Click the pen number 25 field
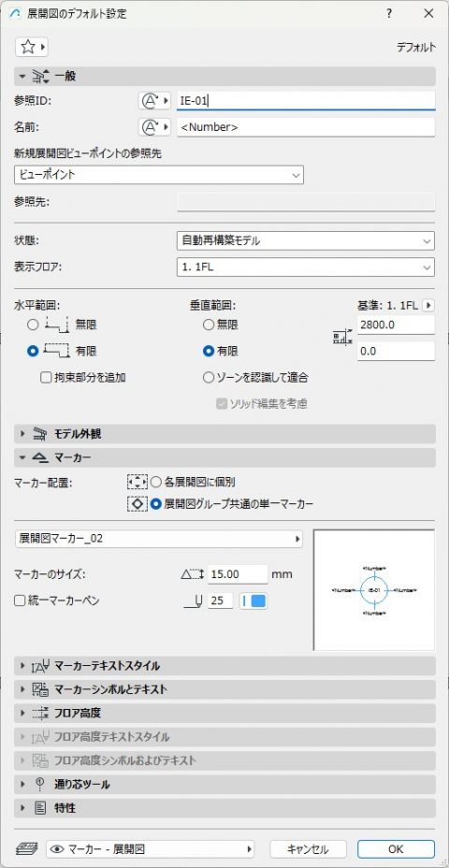 click(221, 601)
